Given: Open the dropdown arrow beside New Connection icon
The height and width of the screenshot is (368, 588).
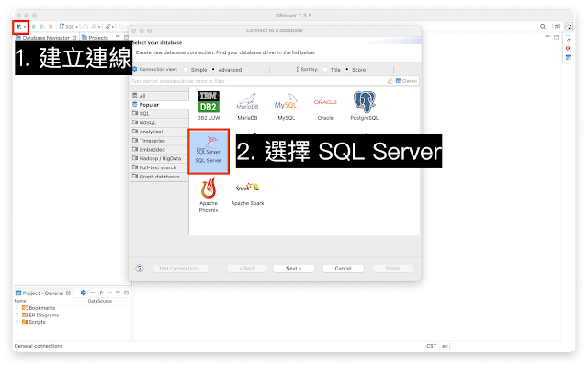Looking at the screenshot, I should (x=25, y=27).
